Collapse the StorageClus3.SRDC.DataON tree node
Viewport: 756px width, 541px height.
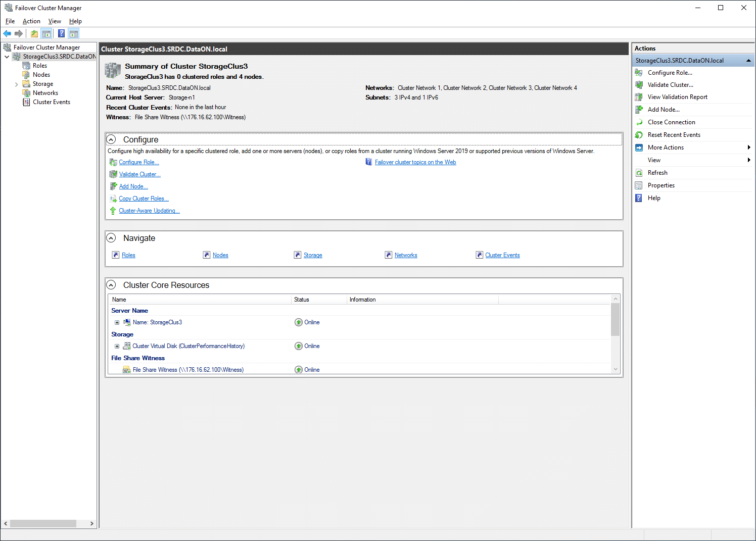7,57
